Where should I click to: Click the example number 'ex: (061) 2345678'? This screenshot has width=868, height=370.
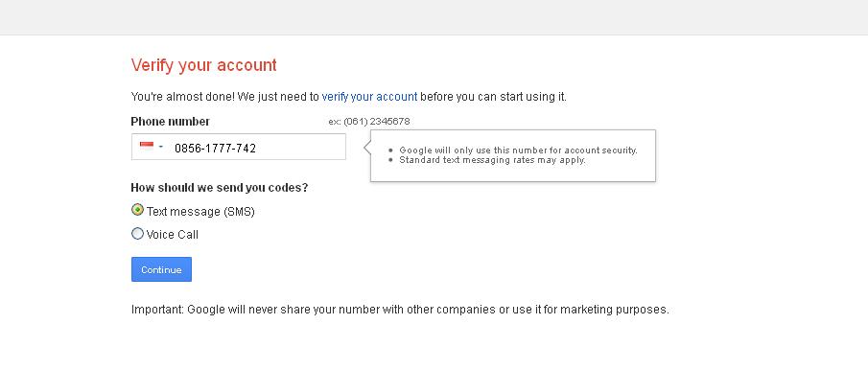pyautogui.click(x=369, y=121)
